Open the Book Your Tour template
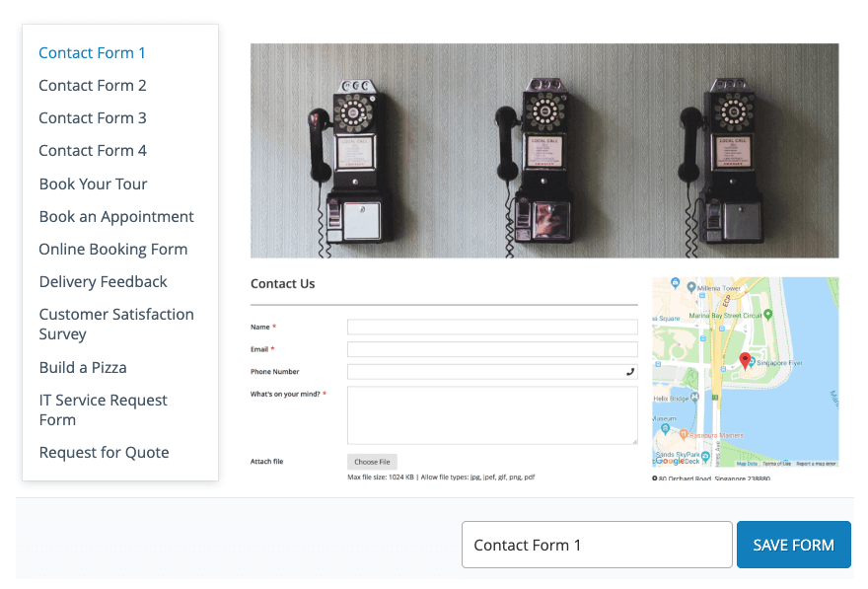This screenshot has height=589, width=868. 93,184
